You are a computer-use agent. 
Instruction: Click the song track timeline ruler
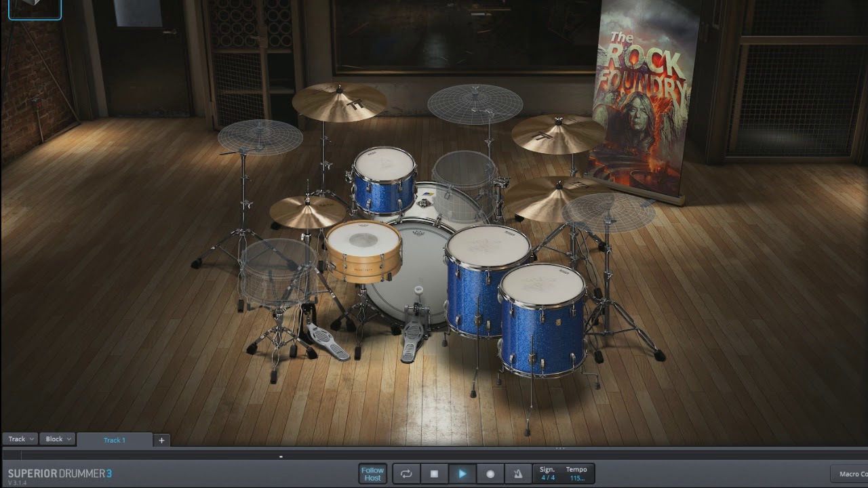click(434, 455)
